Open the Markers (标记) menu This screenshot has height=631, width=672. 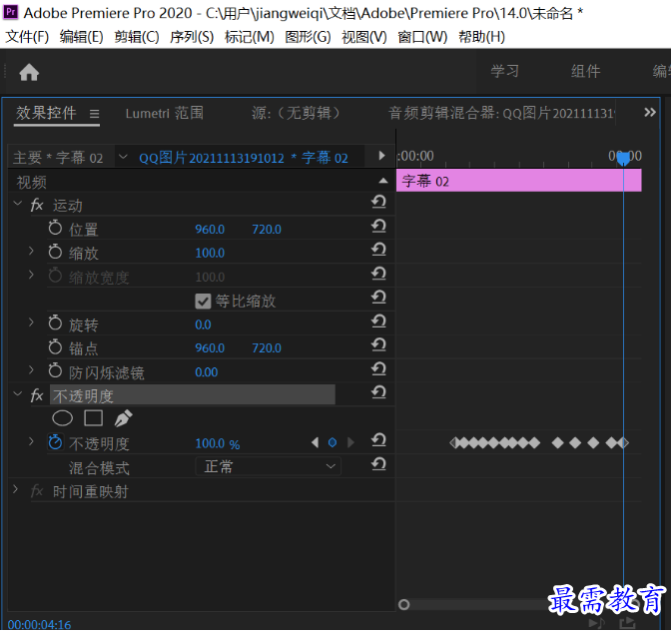pyautogui.click(x=249, y=37)
